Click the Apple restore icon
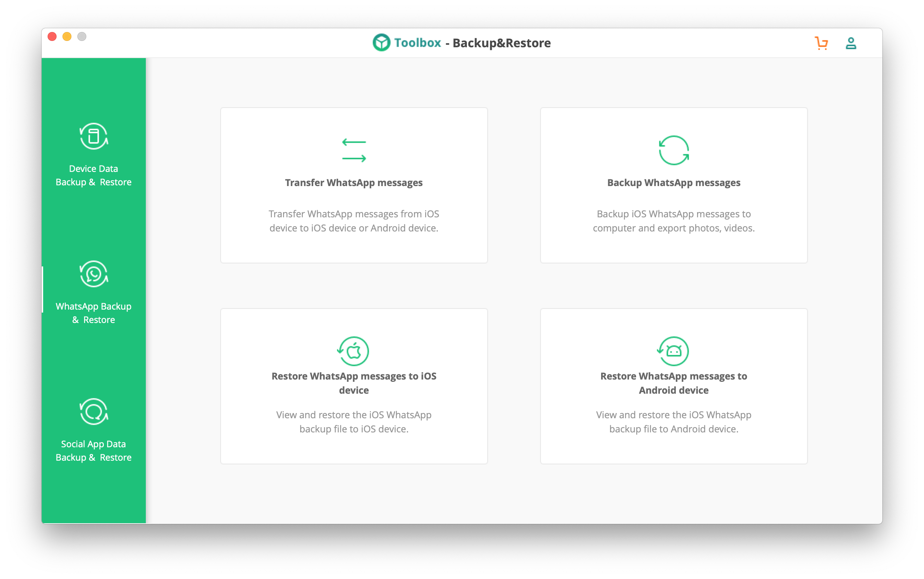The image size is (924, 579). 353,351
